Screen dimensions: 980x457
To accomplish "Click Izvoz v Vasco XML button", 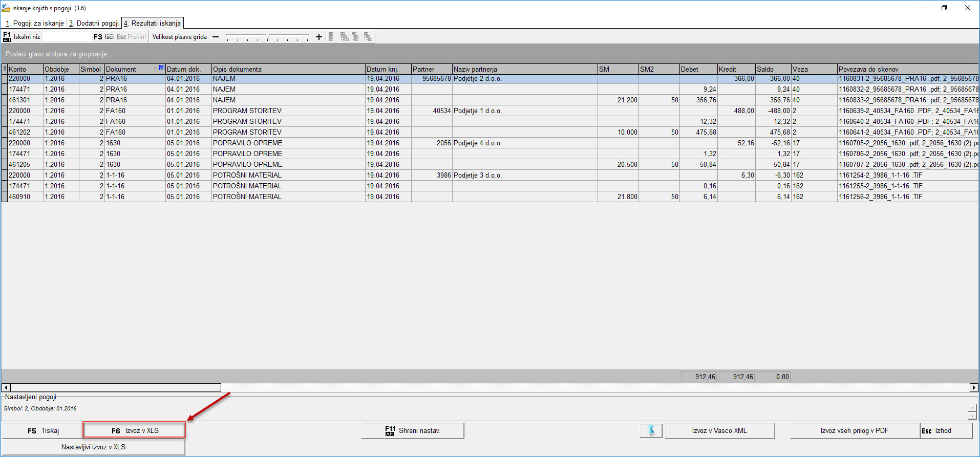I will (x=719, y=430).
